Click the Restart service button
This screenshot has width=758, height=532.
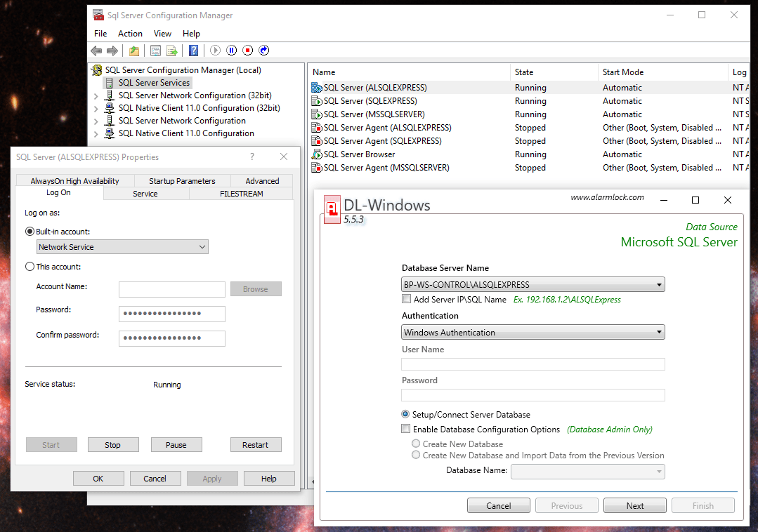point(255,445)
